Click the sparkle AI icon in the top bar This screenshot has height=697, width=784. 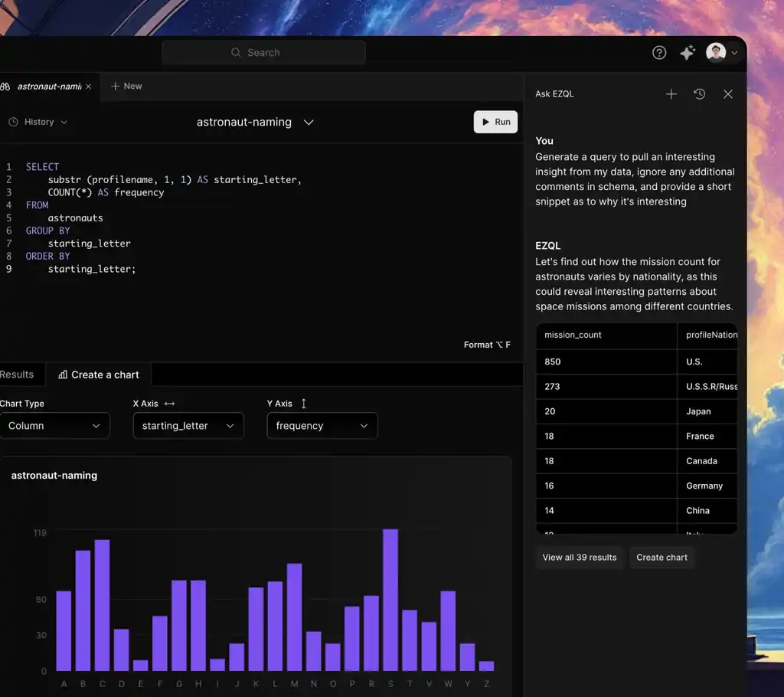pos(687,52)
